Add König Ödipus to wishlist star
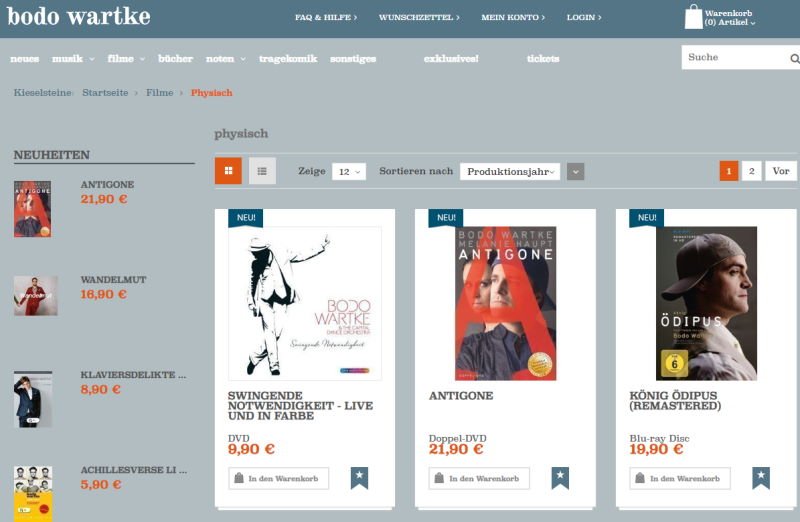800x522 pixels. (x=761, y=478)
